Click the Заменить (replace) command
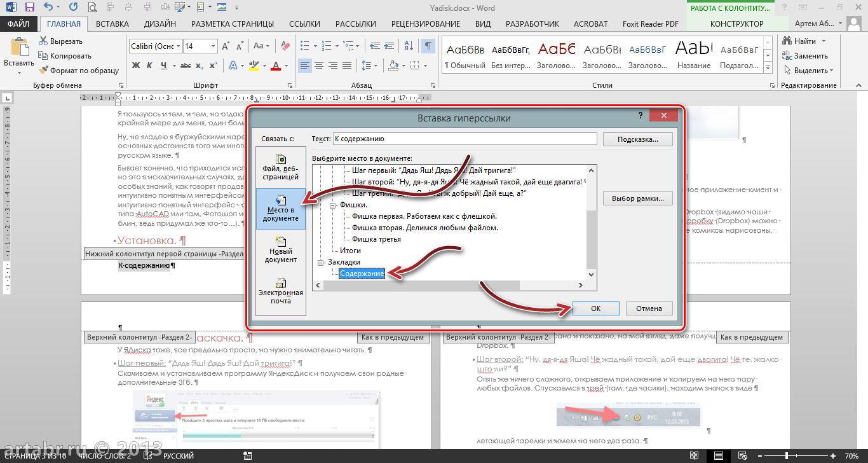Image resolution: width=868 pixels, height=463 pixels. 805,56
